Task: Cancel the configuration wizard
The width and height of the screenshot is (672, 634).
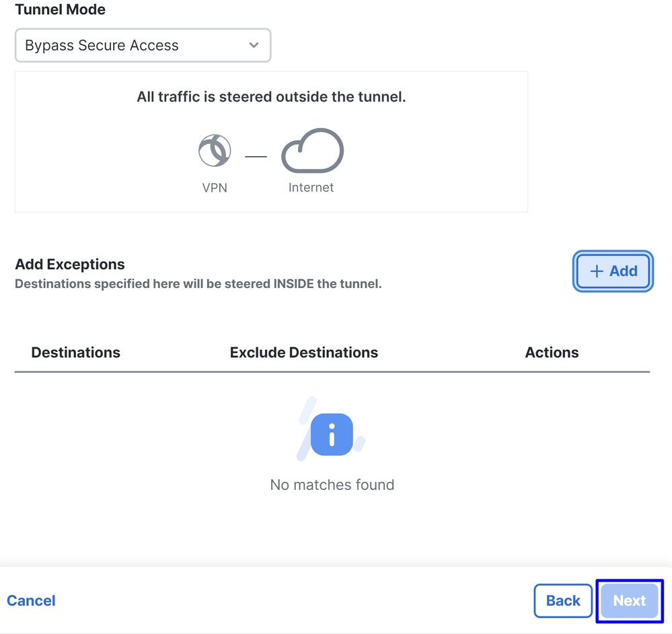Action: click(32, 600)
